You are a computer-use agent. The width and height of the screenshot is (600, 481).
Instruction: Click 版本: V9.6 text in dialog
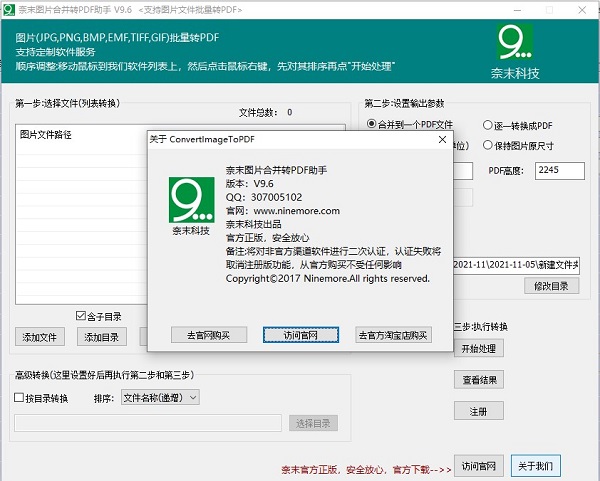(x=249, y=184)
